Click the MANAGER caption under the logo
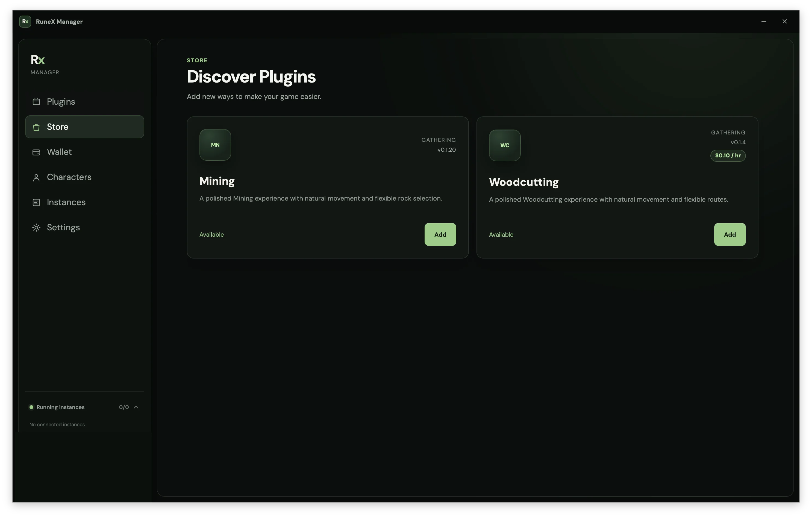Screen dimensions: 812x517 [45, 72]
